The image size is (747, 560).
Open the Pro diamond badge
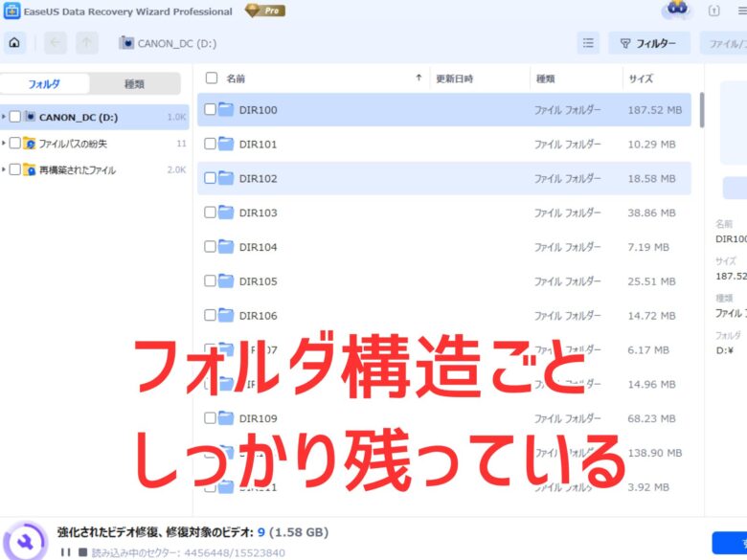click(x=265, y=11)
